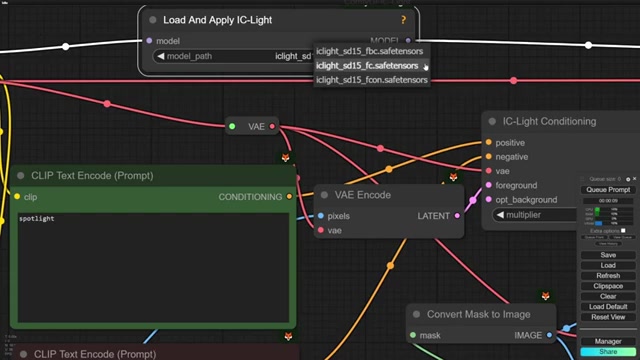
Task: Select the VAE reroute node label
Action: click(x=256, y=127)
